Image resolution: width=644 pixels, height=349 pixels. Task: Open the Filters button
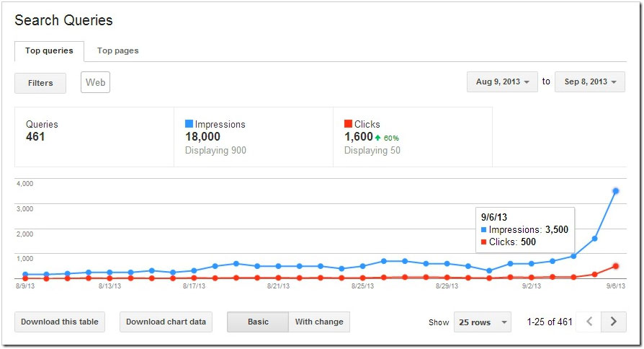(40, 83)
